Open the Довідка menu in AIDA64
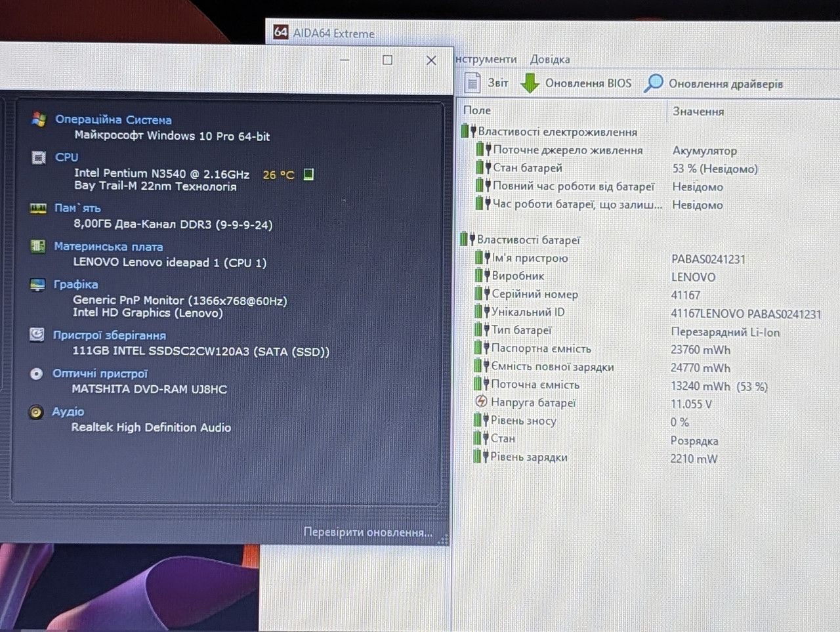The height and width of the screenshot is (632, 840). 550,59
